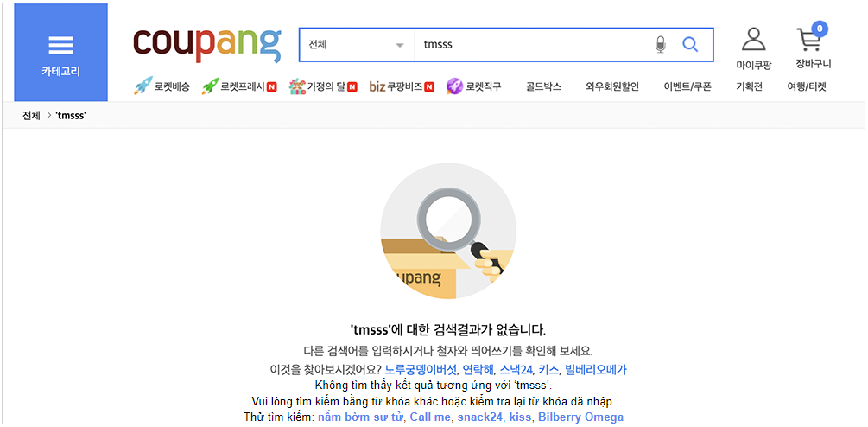Expand the 전체 category dropdown
The width and height of the screenshot is (868, 427).
[x=357, y=44]
